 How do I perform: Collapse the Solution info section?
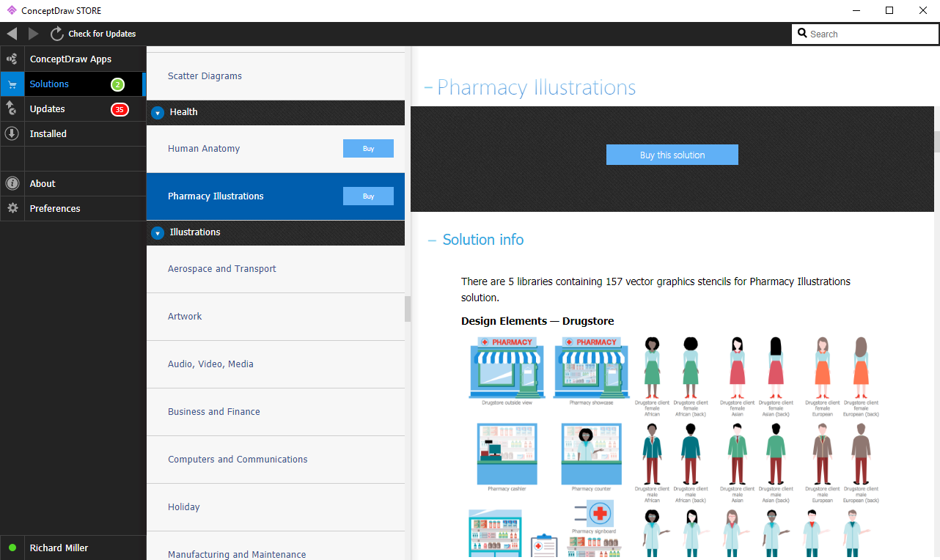tap(432, 240)
